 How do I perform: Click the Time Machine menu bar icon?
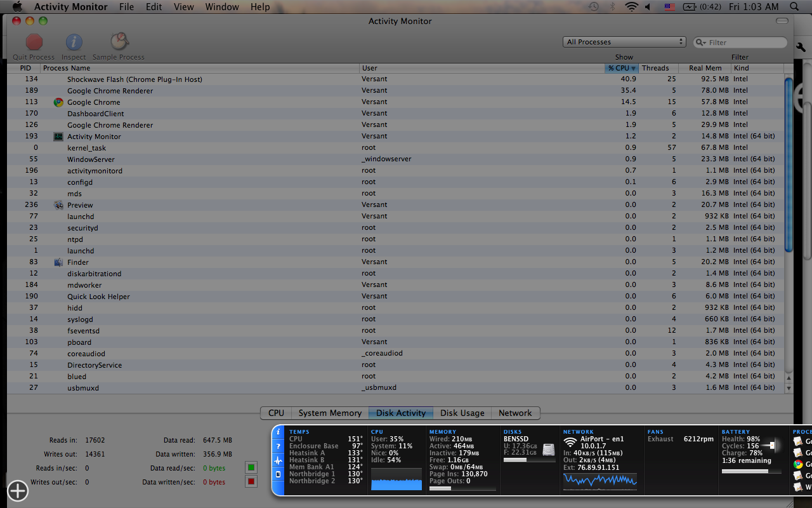[593, 7]
